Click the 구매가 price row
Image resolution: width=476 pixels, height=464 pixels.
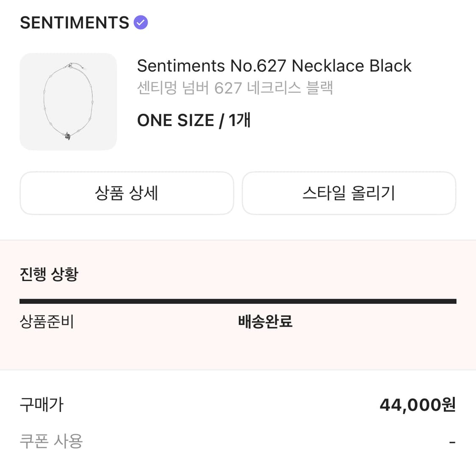click(41, 404)
